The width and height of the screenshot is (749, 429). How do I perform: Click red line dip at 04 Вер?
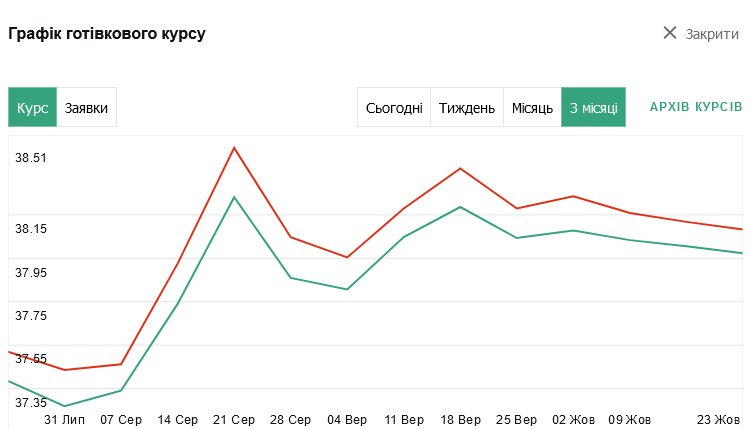pos(347,257)
